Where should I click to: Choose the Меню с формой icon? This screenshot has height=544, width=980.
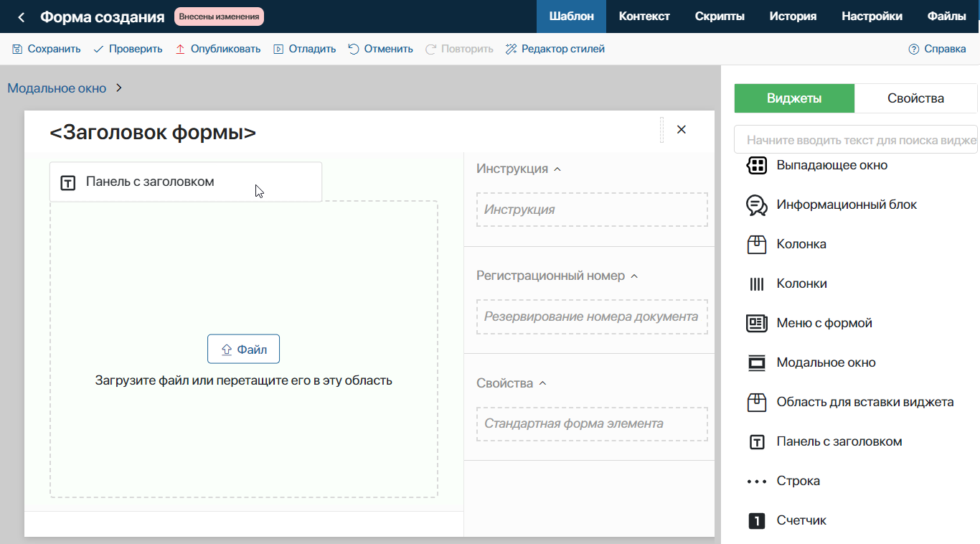click(757, 323)
